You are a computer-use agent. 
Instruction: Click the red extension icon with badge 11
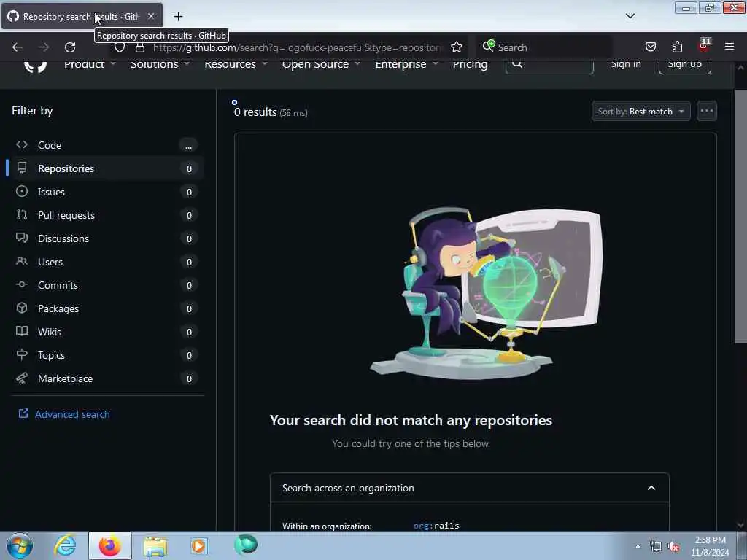click(704, 46)
